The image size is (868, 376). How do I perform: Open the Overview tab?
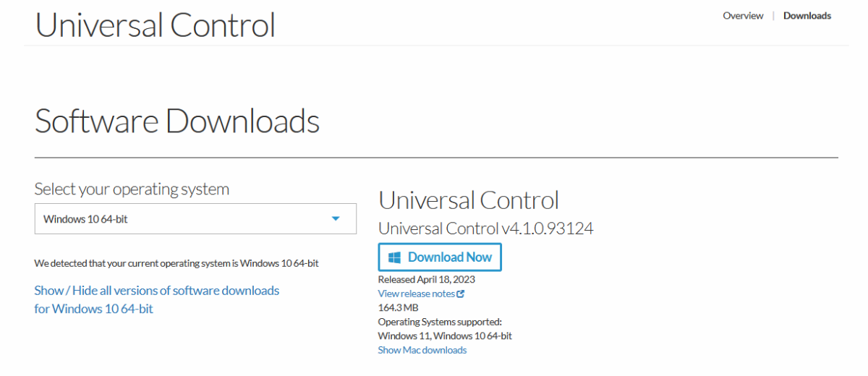[743, 15]
